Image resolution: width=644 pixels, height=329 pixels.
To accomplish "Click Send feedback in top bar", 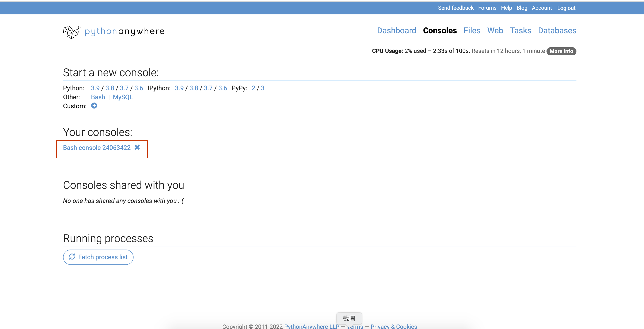I will [x=456, y=8].
